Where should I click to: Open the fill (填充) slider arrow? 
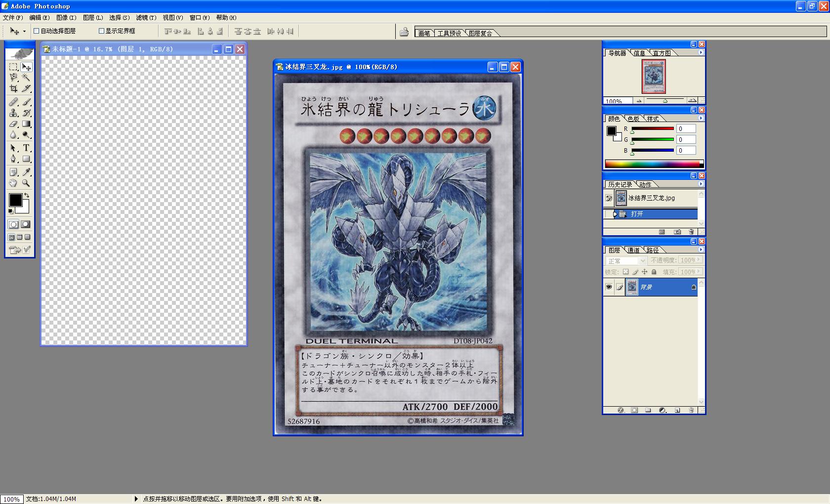699,272
